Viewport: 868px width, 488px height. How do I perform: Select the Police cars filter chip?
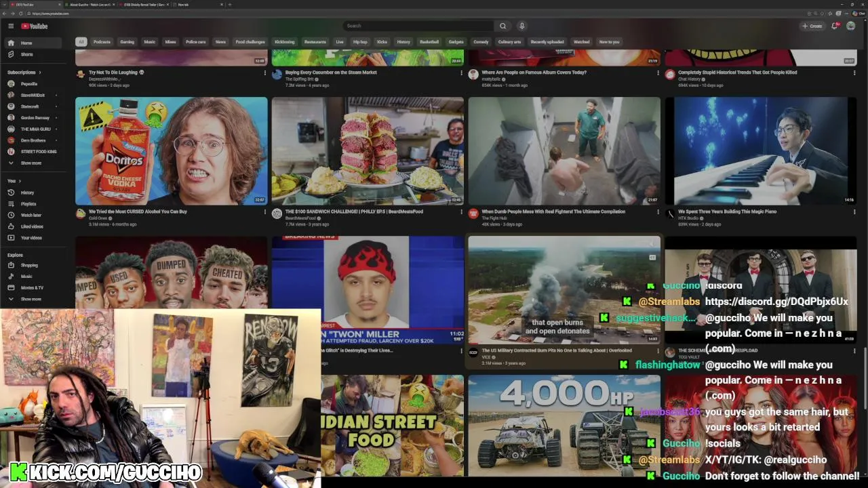(x=196, y=42)
